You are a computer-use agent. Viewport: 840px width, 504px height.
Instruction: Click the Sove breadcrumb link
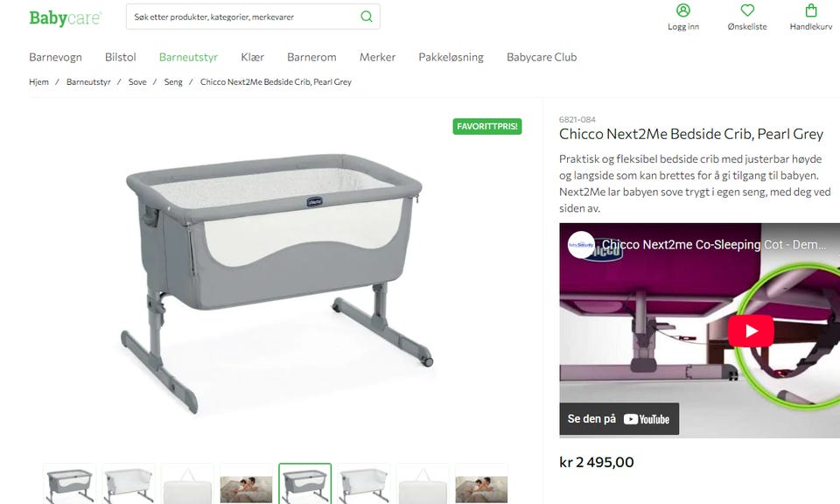point(137,82)
